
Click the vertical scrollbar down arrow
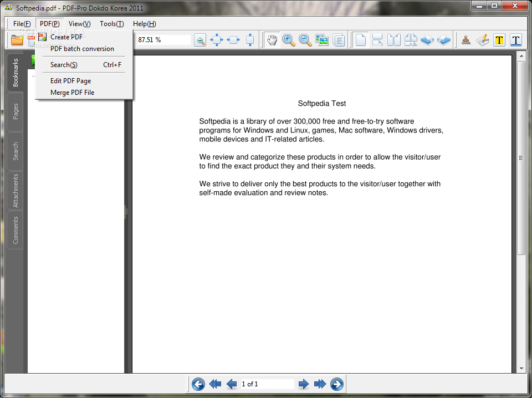521,369
